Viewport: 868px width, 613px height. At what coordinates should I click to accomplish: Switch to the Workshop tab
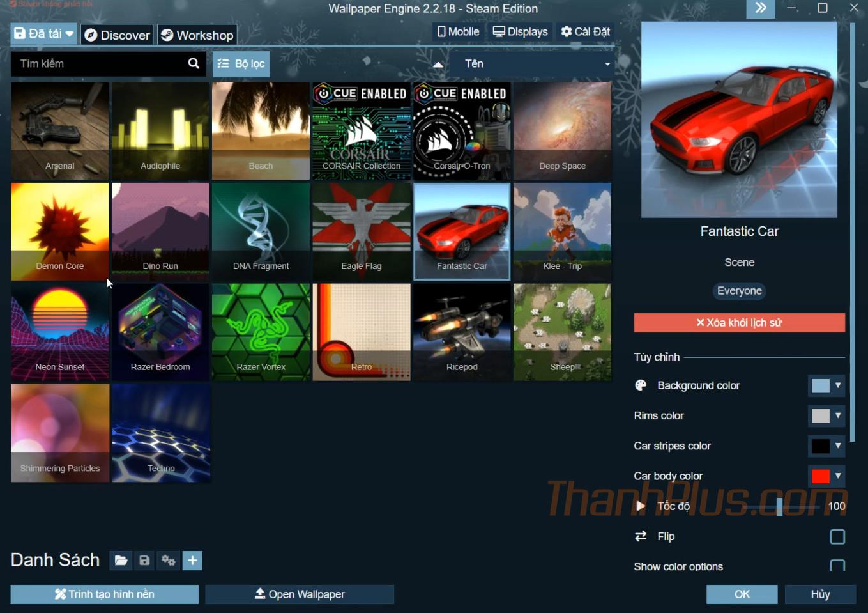point(197,35)
